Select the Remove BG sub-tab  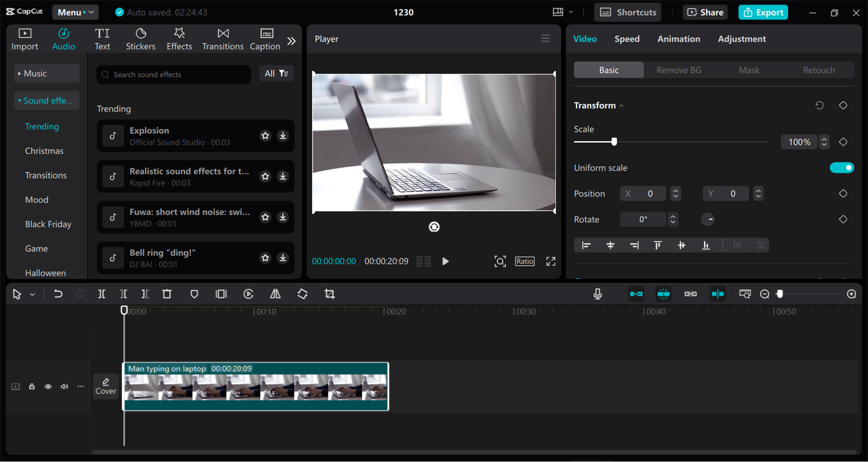(679, 70)
